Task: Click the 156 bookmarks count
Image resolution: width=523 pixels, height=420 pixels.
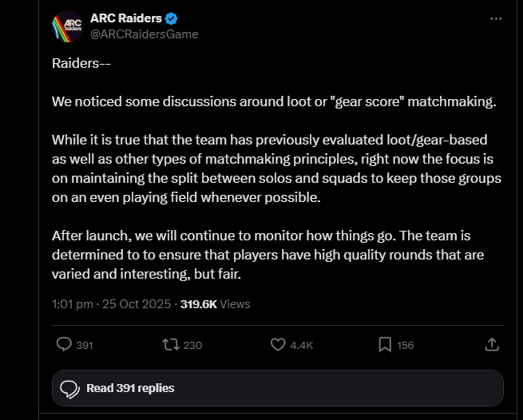Action: 405,346
